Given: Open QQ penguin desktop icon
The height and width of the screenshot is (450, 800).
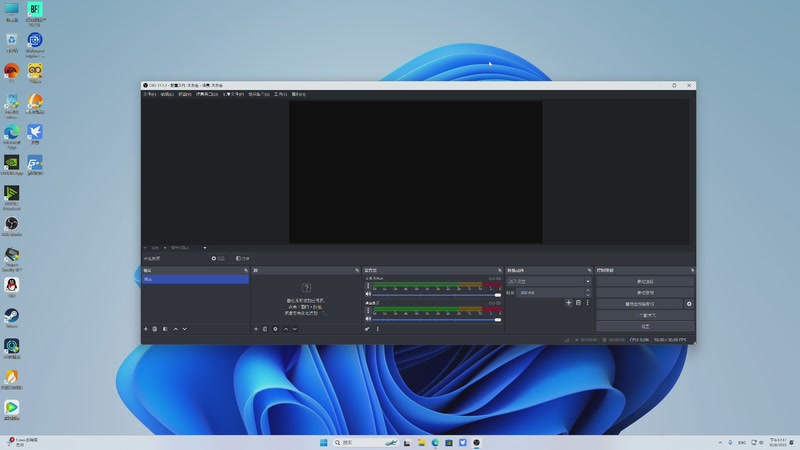Looking at the screenshot, I should coord(12,287).
